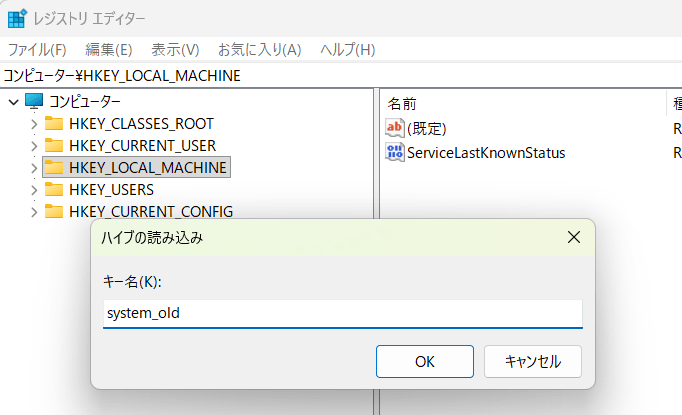The width and height of the screenshot is (682, 415).
Task: Select the ServiceLastKnownStatus value name
Action: click(x=486, y=153)
